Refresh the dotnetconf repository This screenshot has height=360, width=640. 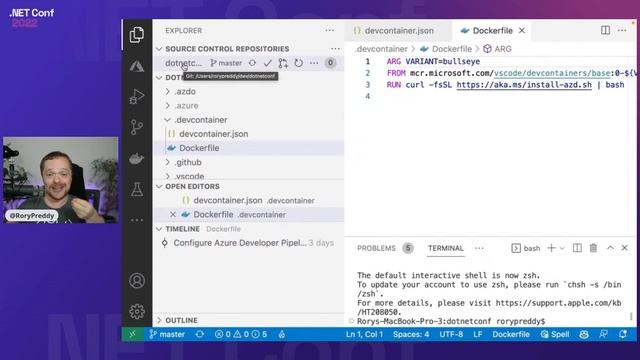299,63
